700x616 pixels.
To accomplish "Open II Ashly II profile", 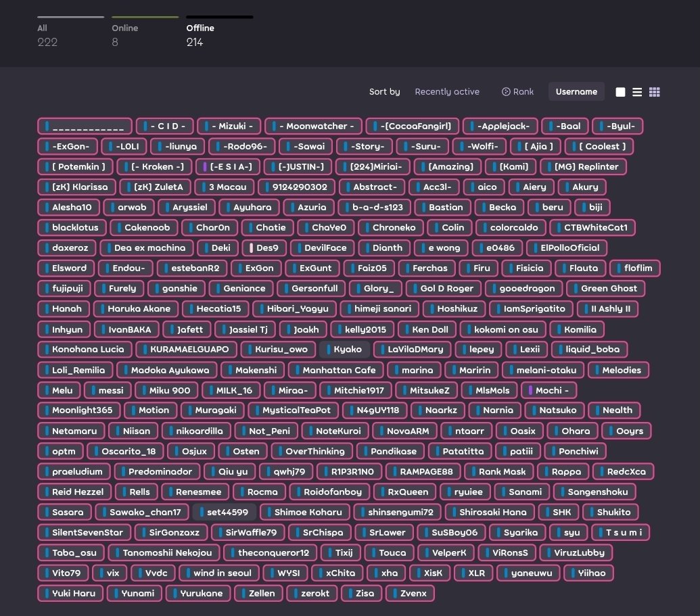I will tap(607, 309).
